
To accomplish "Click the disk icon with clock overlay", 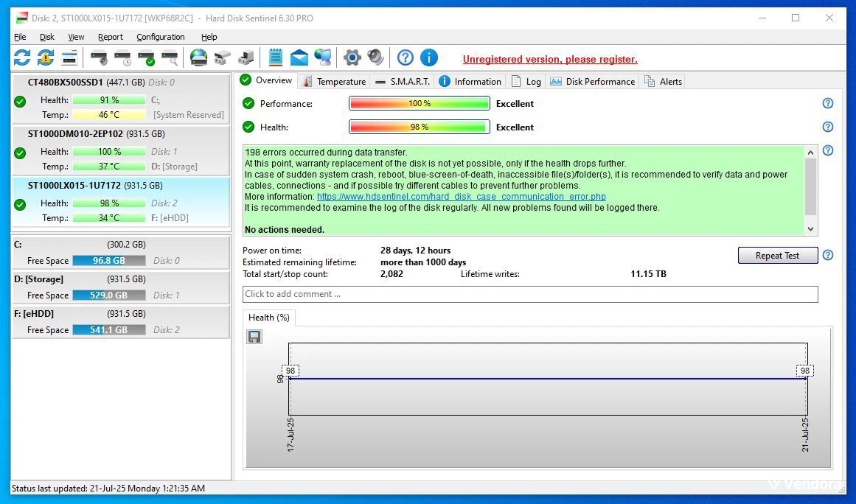I will (x=123, y=57).
